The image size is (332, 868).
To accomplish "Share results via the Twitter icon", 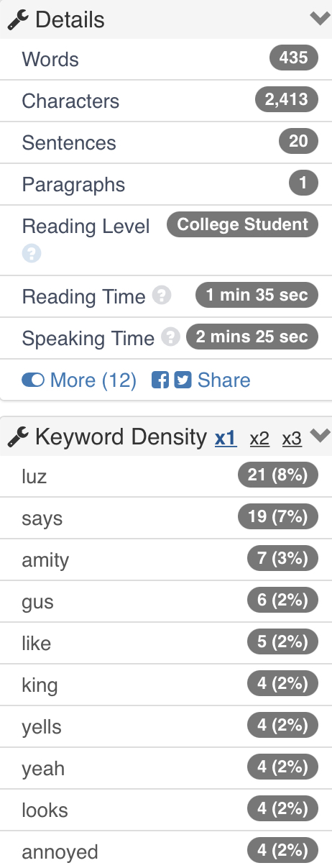I will pyautogui.click(x=183, y=380).
